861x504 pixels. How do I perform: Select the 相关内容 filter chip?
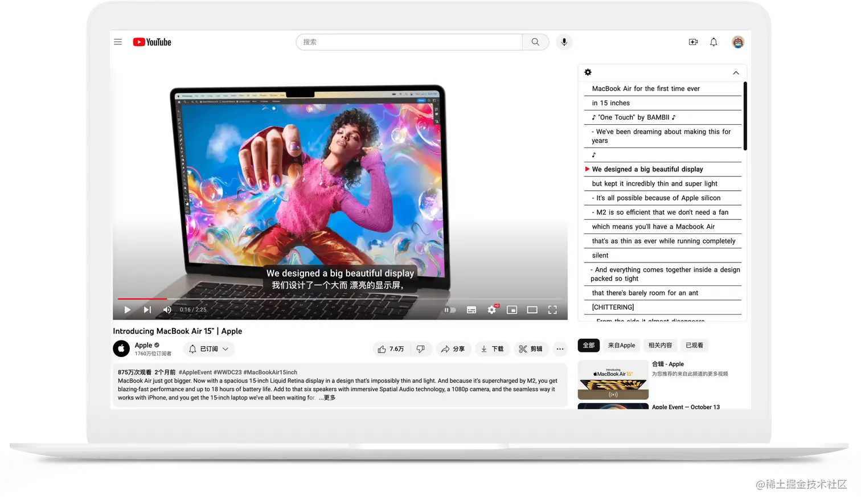(x=660, y=346)
